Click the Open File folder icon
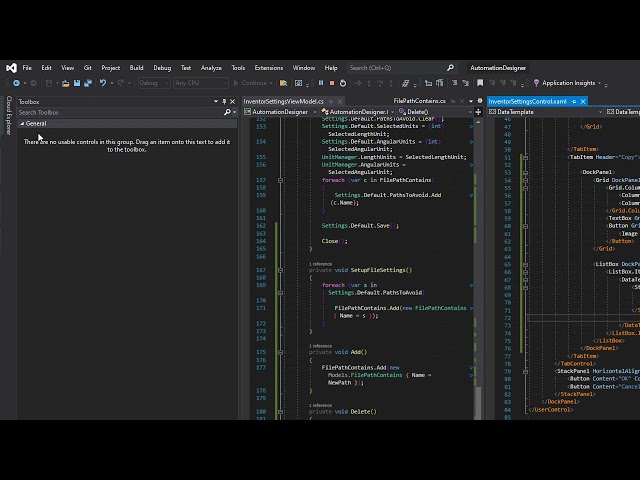Viewport: 640px width, 480px height. click(x=66, y=83)
